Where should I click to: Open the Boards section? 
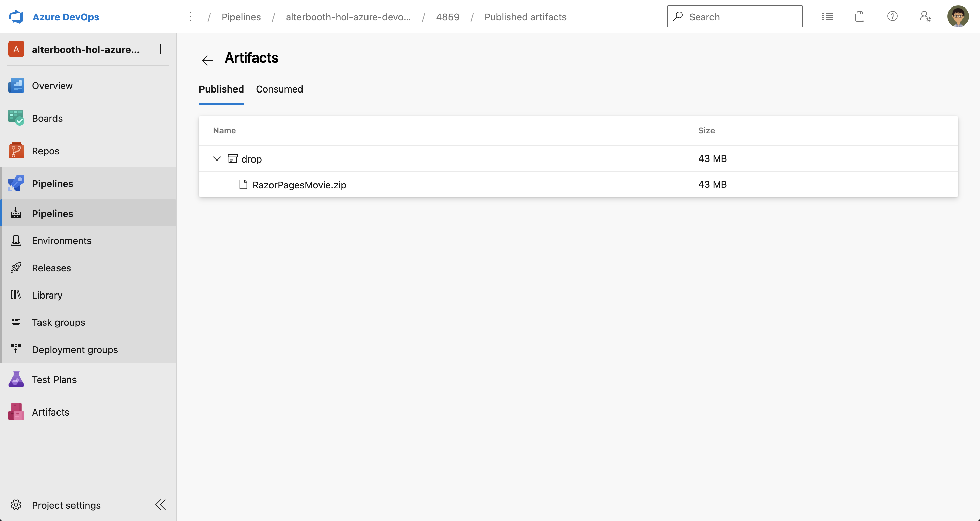click(x=47, y=118)
